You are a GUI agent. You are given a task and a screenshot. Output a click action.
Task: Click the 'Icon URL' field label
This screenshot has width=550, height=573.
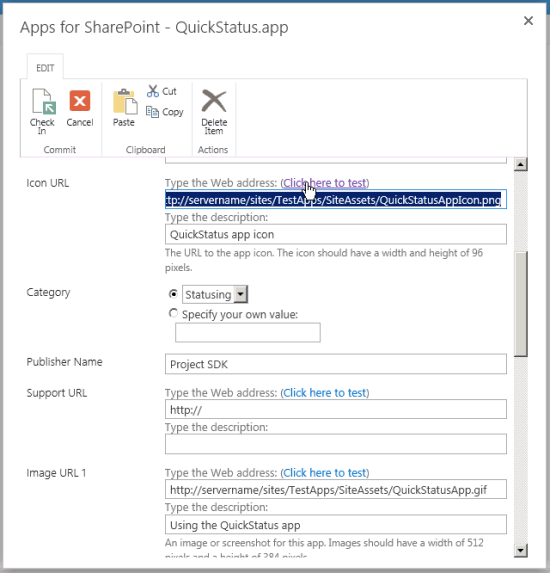(x=48, y=183)
